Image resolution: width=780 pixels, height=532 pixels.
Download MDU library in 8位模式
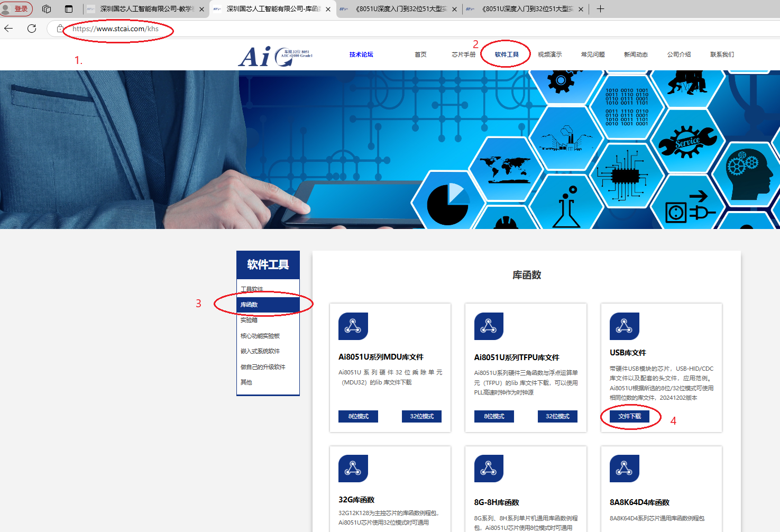[358, 416]
